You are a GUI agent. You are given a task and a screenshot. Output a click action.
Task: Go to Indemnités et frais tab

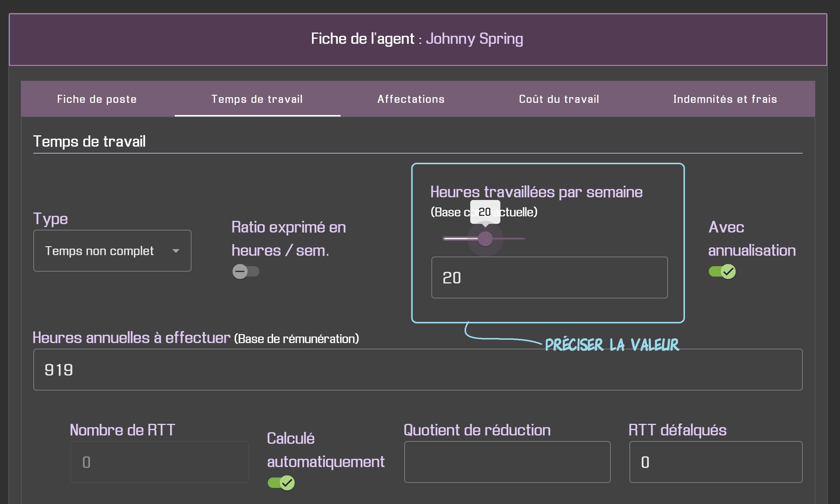pyautogui.click(x=725, y=99)
